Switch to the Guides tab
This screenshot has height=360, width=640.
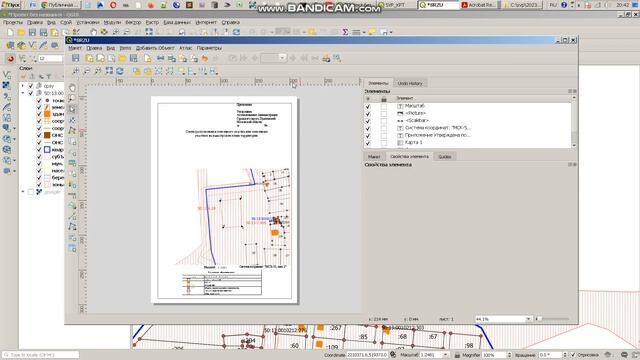pyautogui.click(x=444, y=157)
